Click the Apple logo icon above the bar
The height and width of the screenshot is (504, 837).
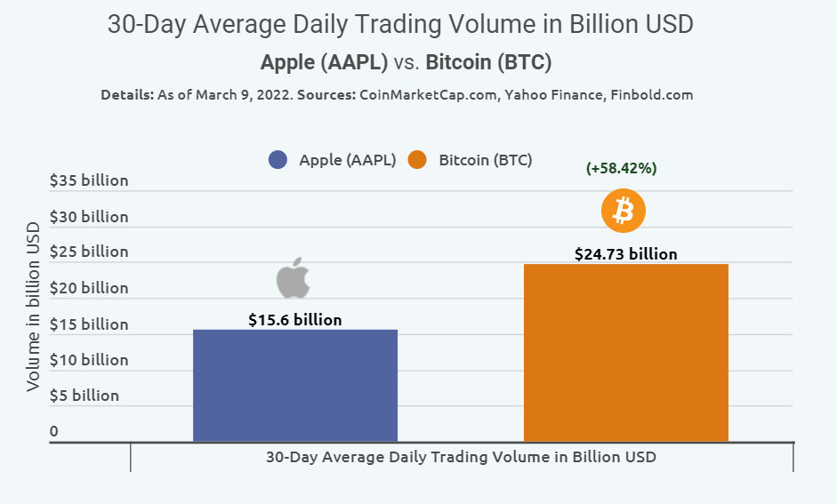click(x=293, y=278)
